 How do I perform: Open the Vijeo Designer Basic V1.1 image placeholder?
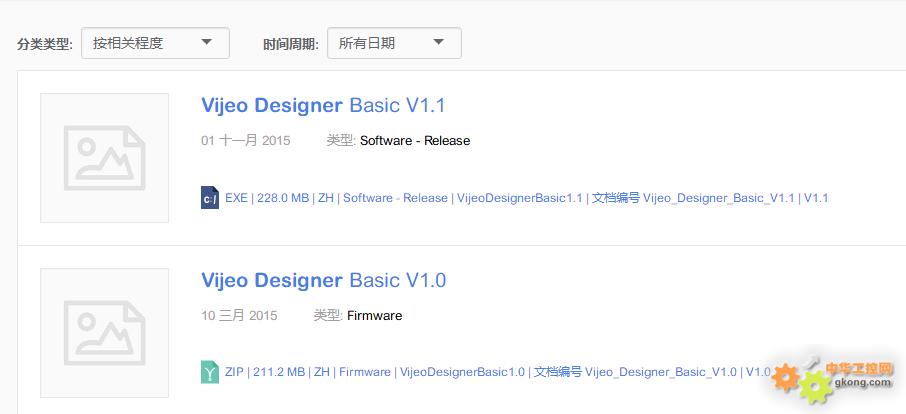[x=104, y=158]
